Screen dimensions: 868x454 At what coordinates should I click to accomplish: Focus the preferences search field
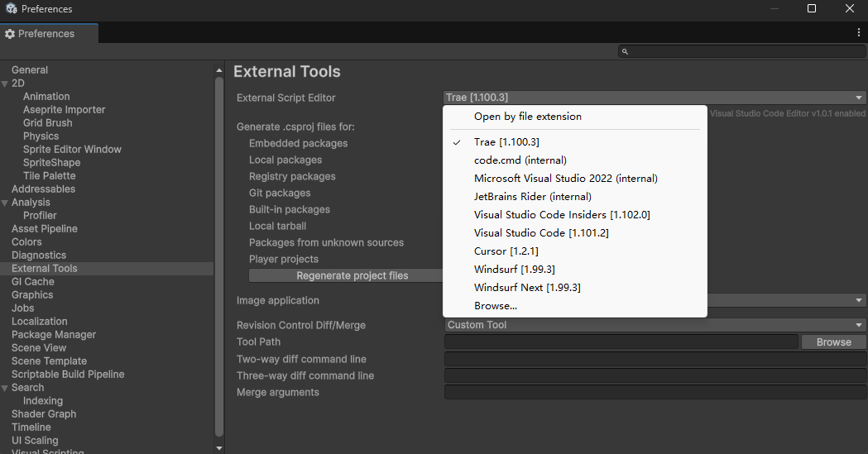(741, 51)
